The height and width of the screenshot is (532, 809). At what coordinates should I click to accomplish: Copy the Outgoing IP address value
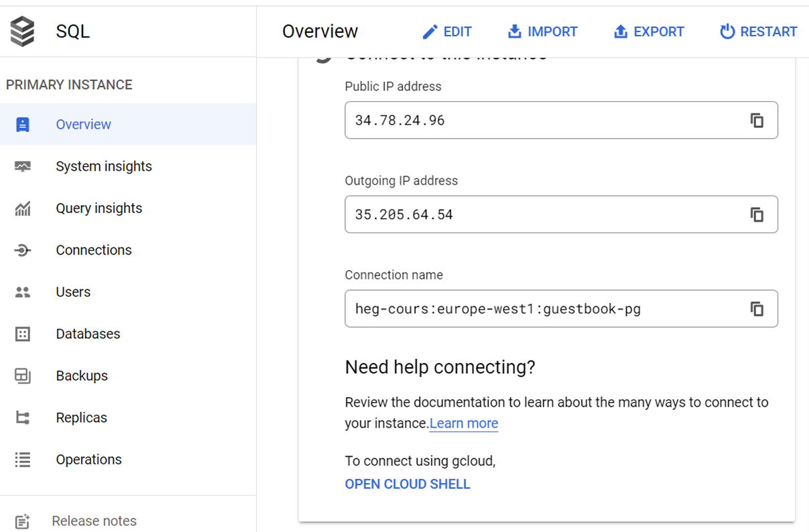click(757, 214)
